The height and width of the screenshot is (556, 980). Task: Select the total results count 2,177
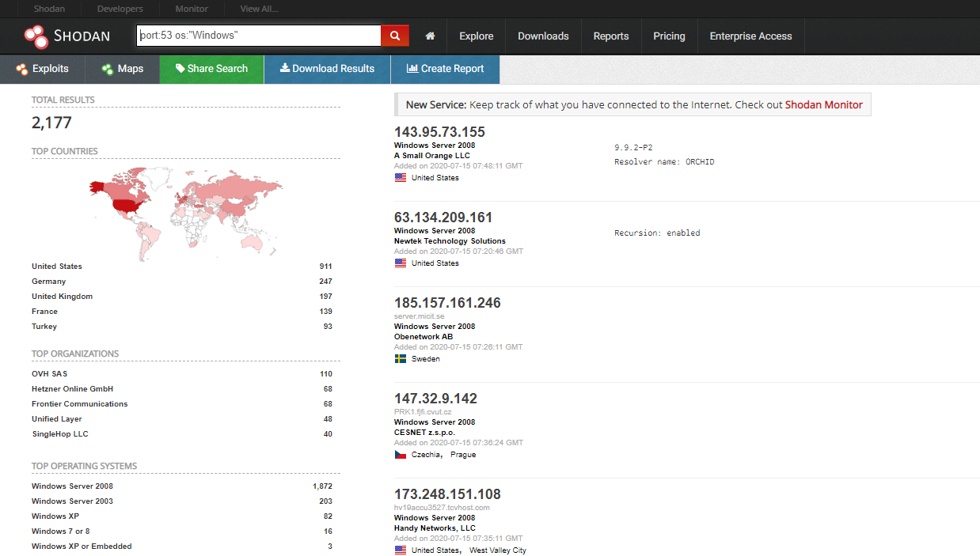[51, 123]
